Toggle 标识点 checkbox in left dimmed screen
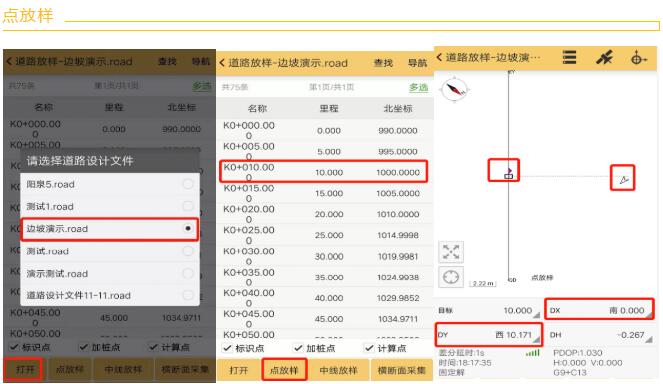This screenshot has width=663, height=384. [14, 347]
